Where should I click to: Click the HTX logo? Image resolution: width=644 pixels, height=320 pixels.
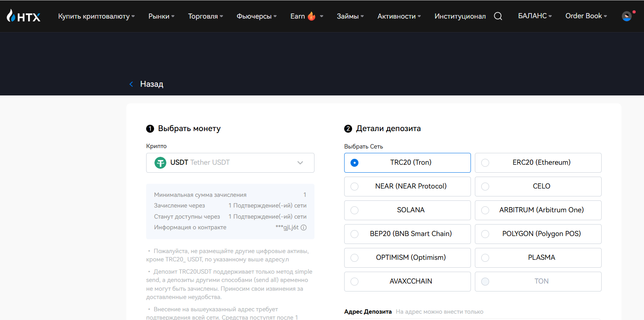pyautogui.click(x=24, y=16)
